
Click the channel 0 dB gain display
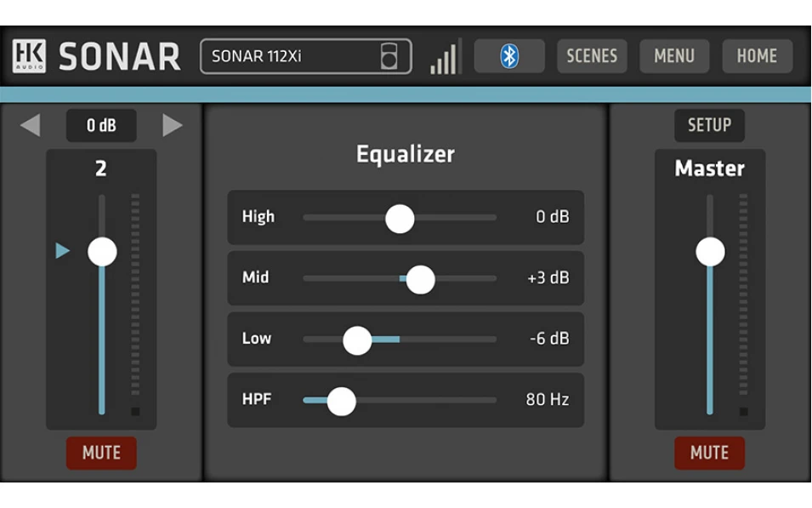click(101, 126)
